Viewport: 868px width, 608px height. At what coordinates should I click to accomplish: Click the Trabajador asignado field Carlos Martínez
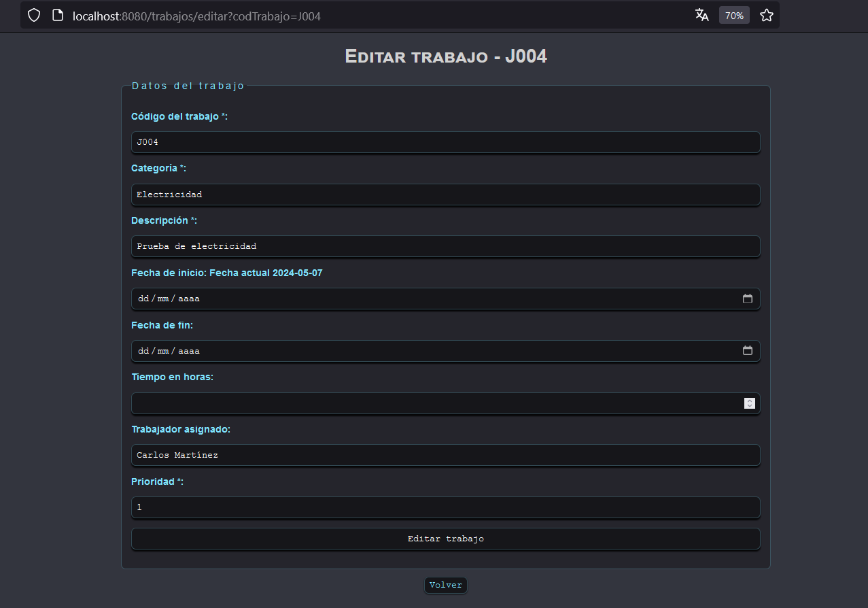(445, 455)
